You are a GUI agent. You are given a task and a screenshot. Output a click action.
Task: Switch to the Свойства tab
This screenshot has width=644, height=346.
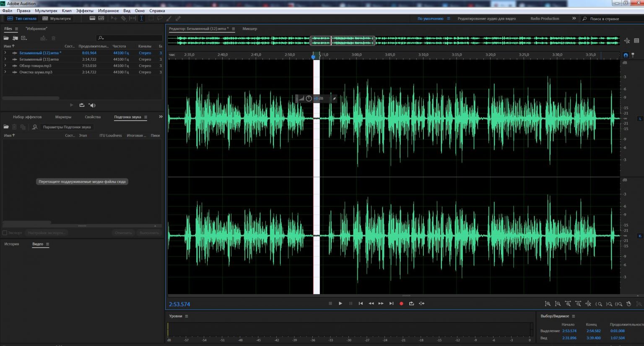[93, 117]
